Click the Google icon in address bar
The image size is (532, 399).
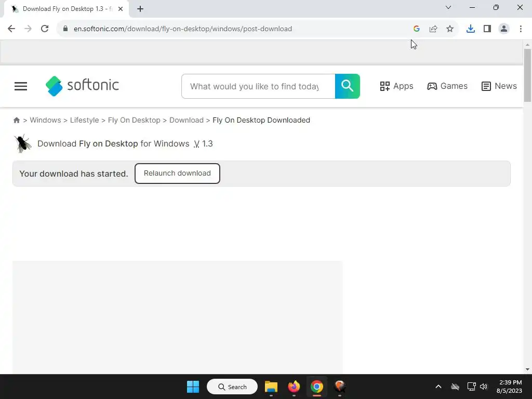(x=417, y=29)
